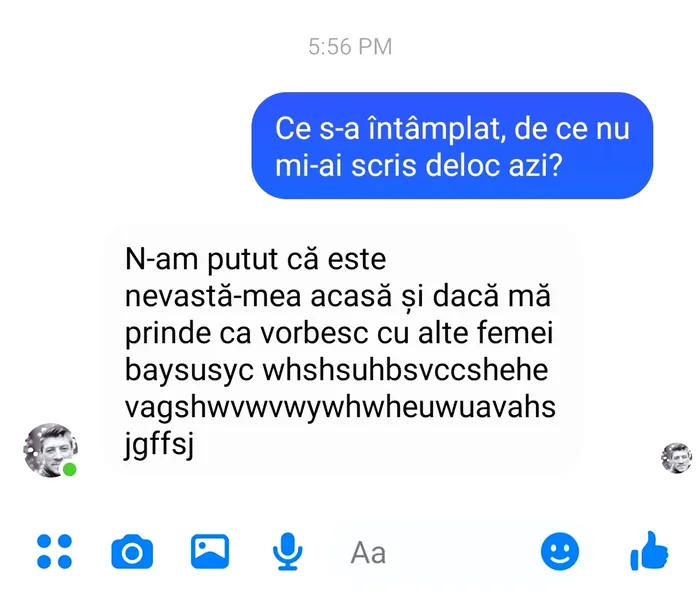The height and width of the screenshot is (593, 700).
Task: Tap the text 'Ce s-a întâmplat, de ce nu'
Action: point(452,129)
